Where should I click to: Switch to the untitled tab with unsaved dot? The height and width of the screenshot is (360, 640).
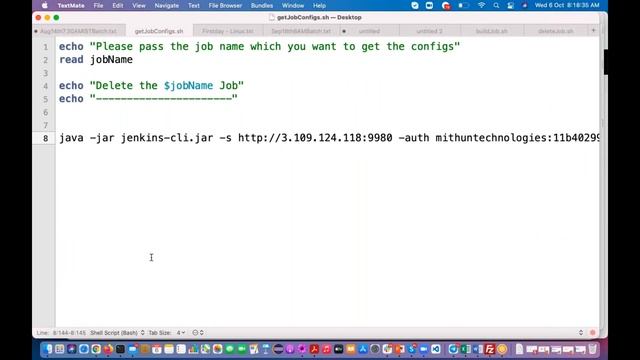(369, 31)
